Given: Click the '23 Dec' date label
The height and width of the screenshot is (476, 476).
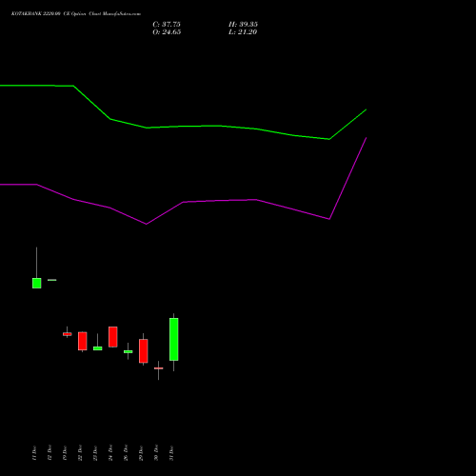Looking at the screenshot, I should click(x=95, y=453).
